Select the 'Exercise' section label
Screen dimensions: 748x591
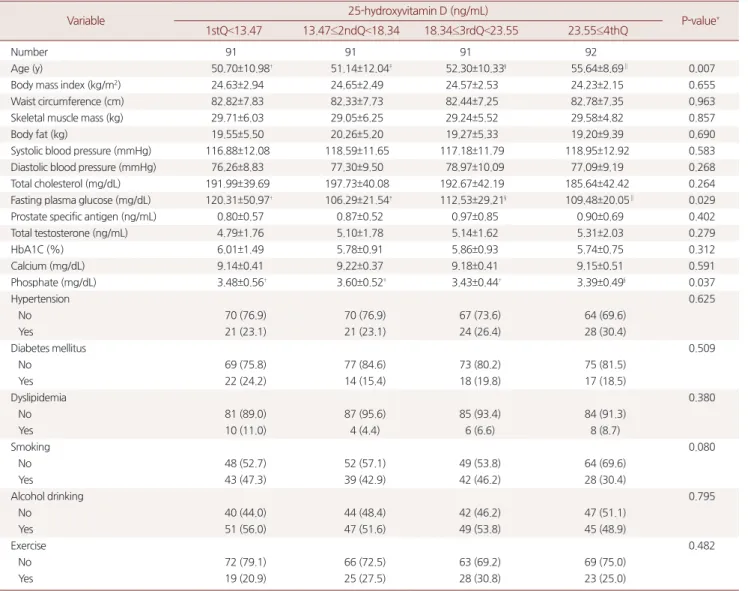[x=28, y=546]
